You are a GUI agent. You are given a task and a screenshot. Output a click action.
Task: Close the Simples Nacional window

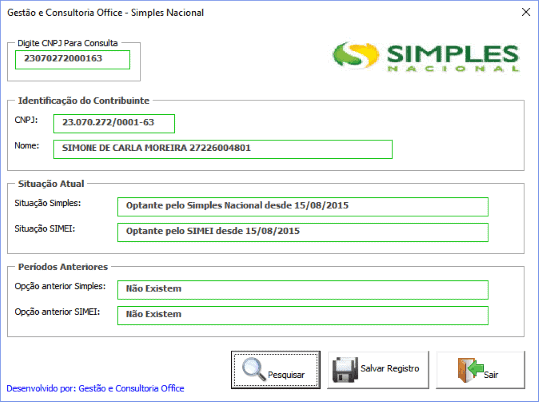tap(526, 12)
